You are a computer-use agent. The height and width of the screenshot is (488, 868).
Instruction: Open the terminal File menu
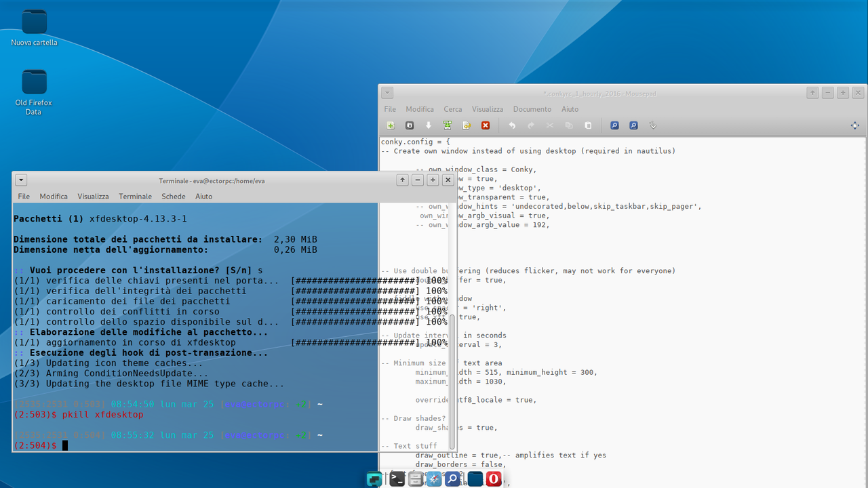pyautogui.click(x=24, y=197)
